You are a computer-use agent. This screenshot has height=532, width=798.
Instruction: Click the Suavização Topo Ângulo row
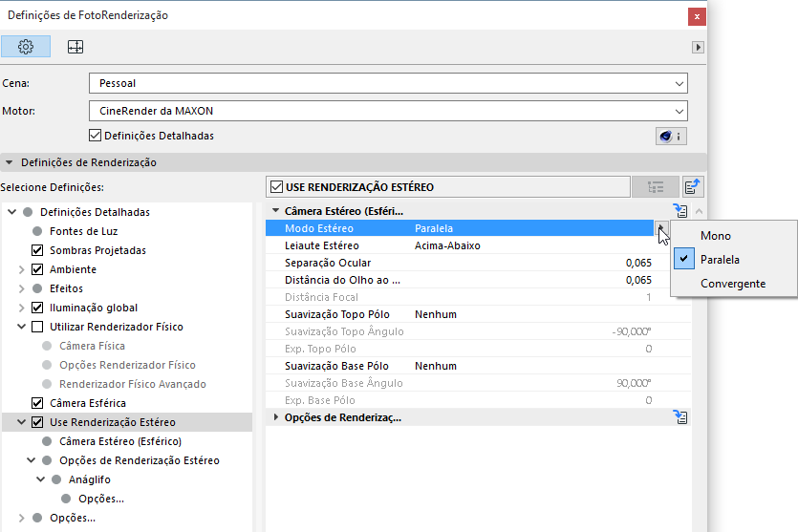pyautogui.click(x=478, y=331)
